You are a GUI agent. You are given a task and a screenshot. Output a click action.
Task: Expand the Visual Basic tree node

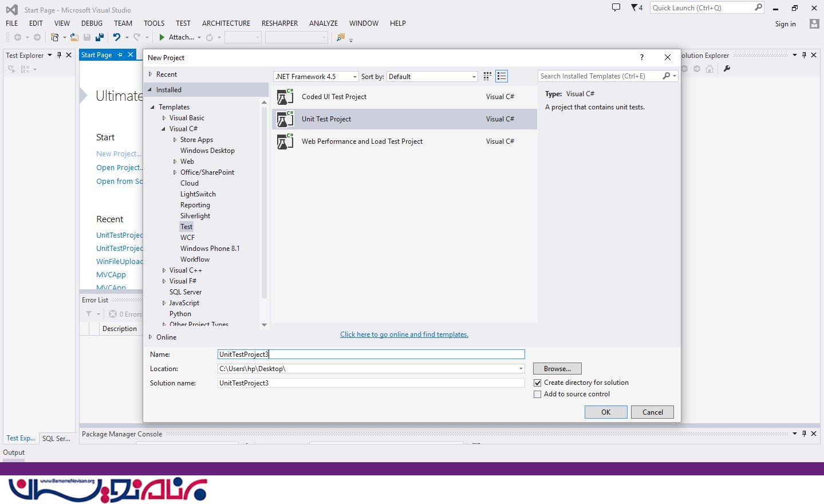164,118
